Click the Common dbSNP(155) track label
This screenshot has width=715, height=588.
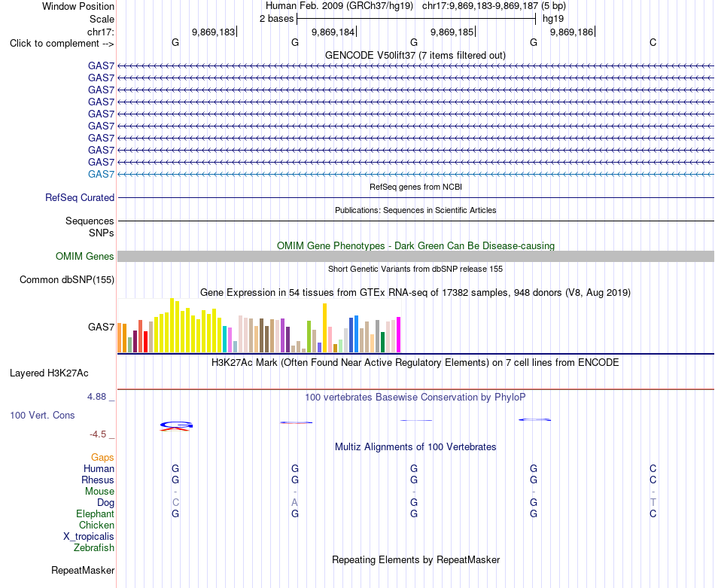[67, 279]
